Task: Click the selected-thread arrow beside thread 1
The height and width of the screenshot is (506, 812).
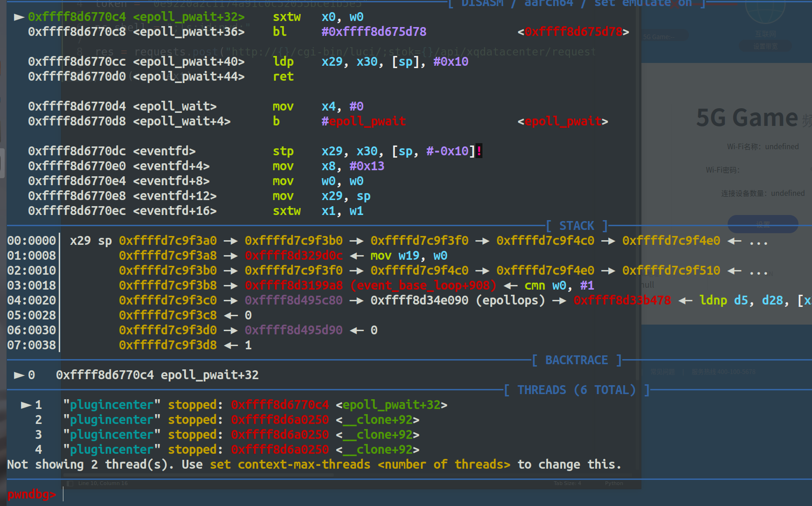Action: pyautogui.click(x=26, y=405)
